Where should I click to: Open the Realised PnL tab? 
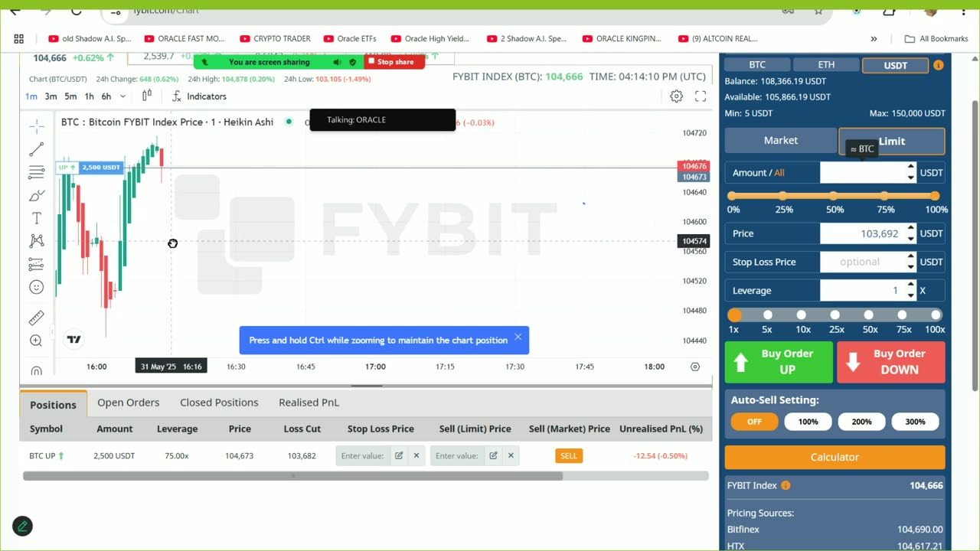[309, 403]
